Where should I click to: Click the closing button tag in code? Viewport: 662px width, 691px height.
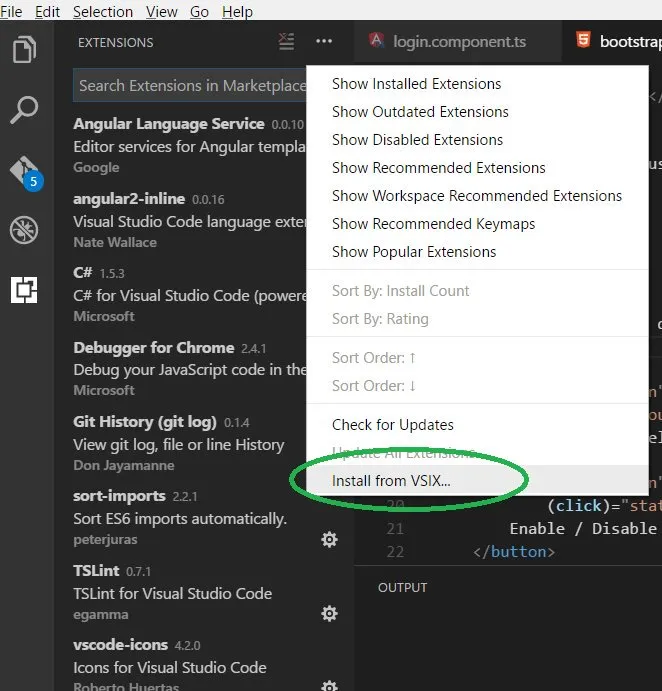pos(514,552)
